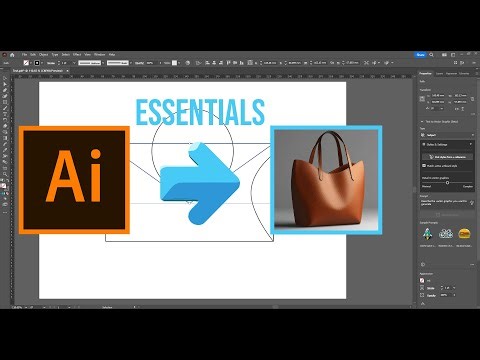Click the black stroke color swatch
Image resolution: width=480 pixels, height=360 pixels.
(37, 63)
